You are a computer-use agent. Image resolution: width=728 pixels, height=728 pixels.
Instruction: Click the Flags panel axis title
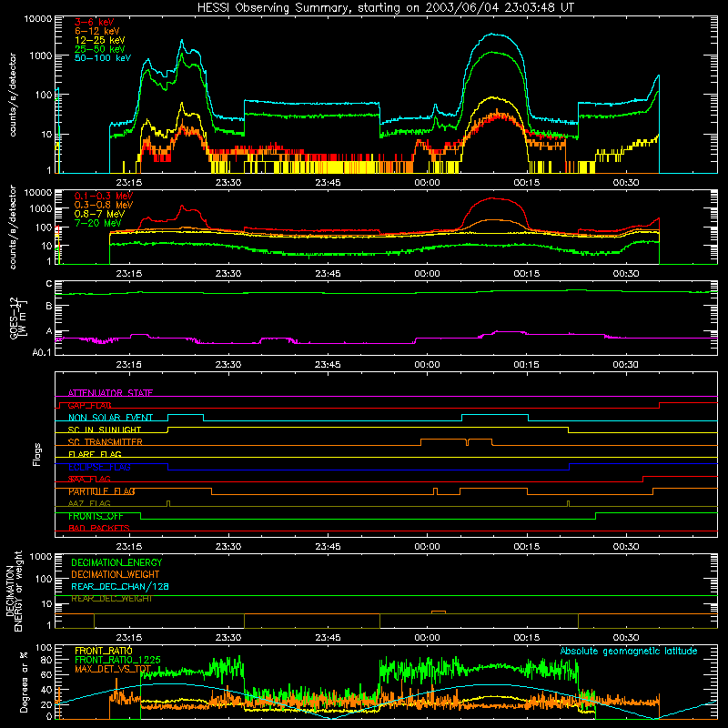37,454
